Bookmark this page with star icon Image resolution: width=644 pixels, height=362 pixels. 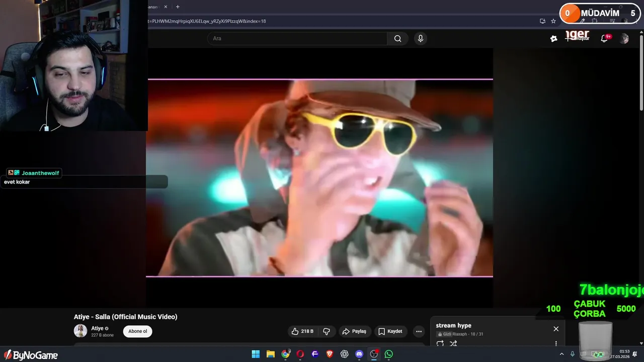coord(553,21)
